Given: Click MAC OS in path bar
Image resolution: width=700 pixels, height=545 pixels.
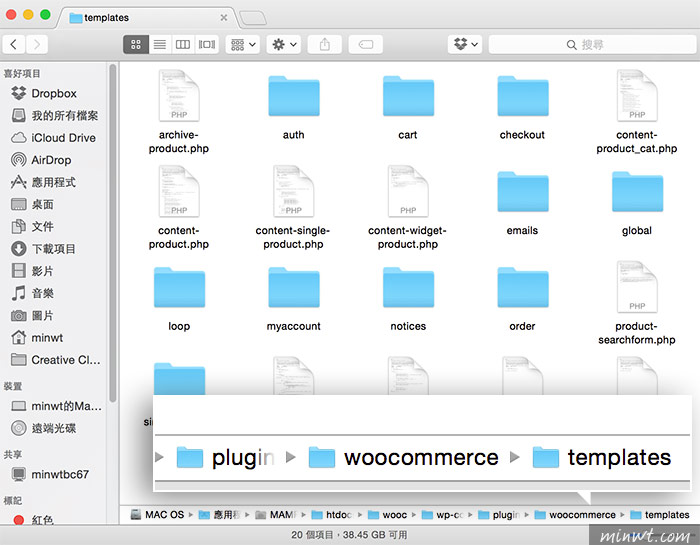Looking at the screenshot, I should (x=158, y=515).
